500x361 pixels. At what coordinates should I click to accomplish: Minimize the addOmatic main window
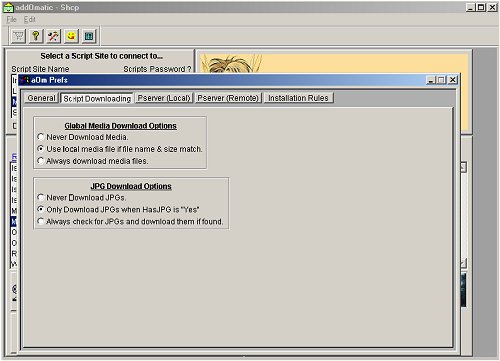tap(471, 7)
